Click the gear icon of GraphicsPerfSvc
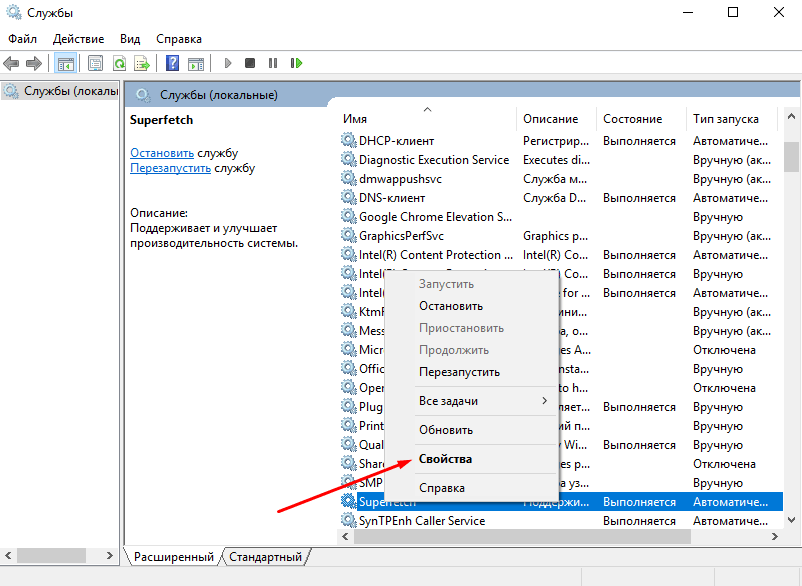Image resolution: width=802 pixels, height=586 pixels. (x=349, y=235)
